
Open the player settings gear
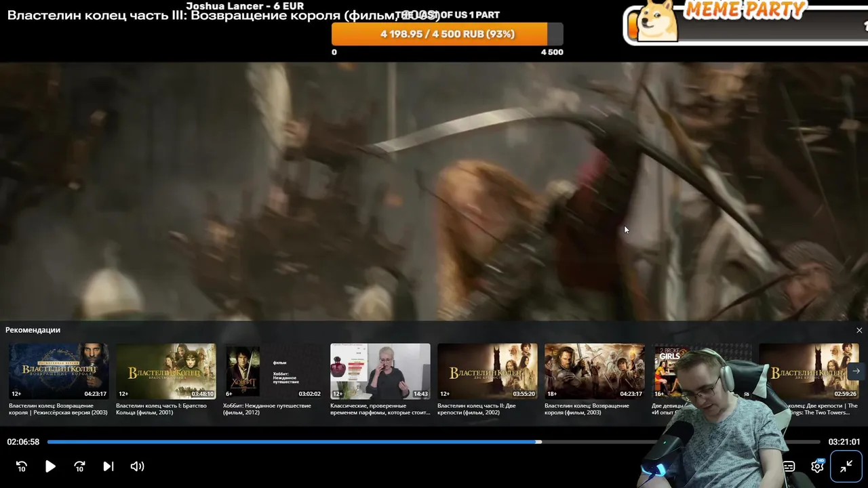pyautogui.click(x=817, y=466)
